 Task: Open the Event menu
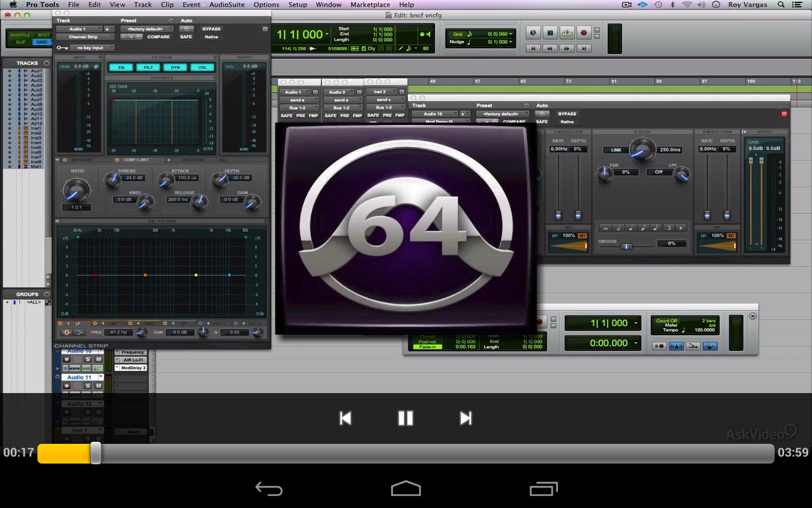[191, 4]
